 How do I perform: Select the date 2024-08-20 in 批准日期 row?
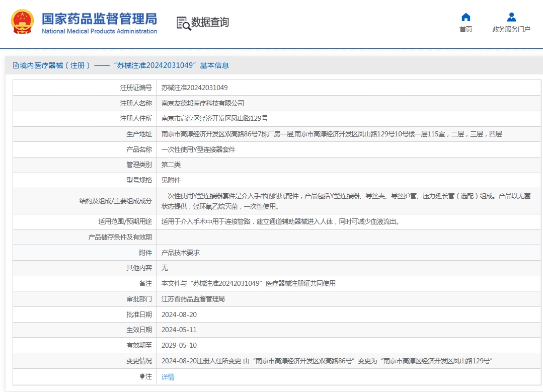(179, 315)
